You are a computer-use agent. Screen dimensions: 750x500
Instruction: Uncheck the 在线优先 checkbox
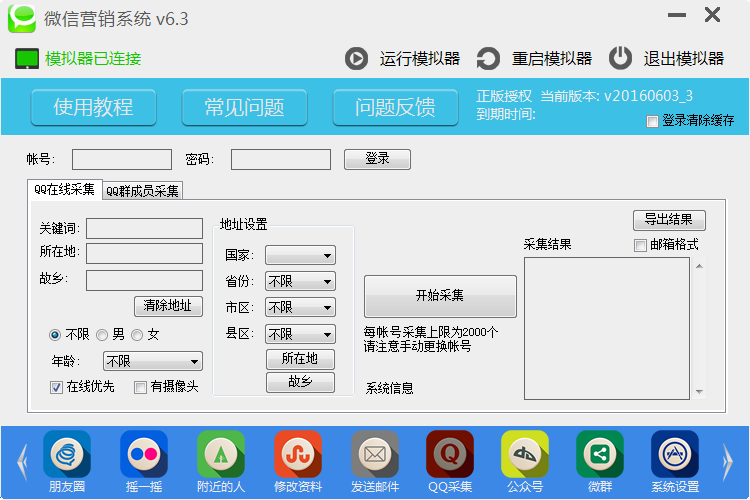click(57, 387)
